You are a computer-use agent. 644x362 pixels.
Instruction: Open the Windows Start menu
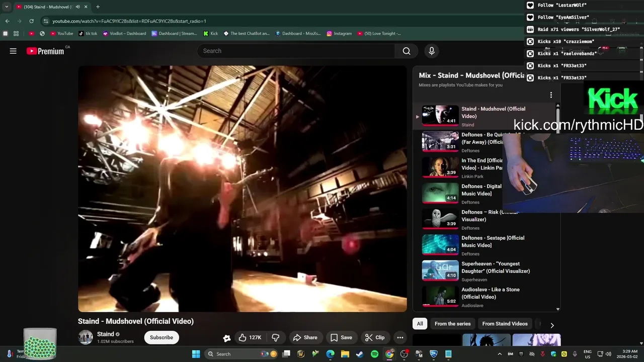click(x=196, y=354)
